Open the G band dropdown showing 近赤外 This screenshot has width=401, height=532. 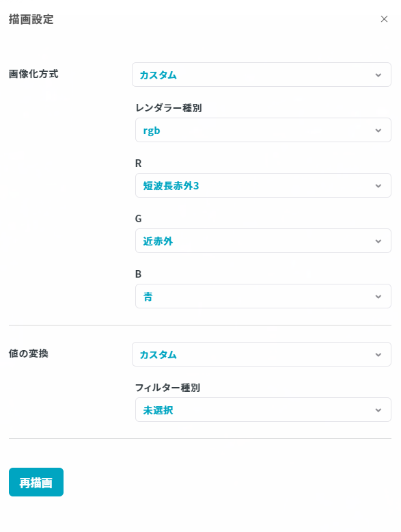263,241
